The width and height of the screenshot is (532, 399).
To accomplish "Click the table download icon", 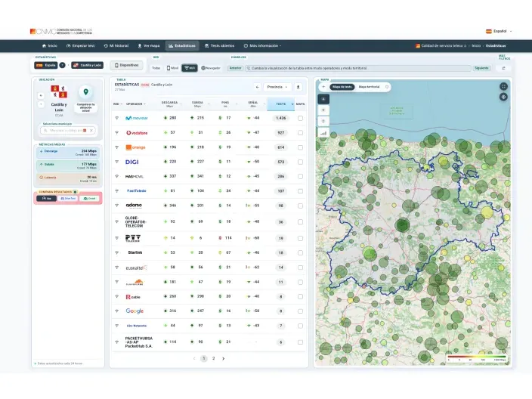I will [x=298, y=87].
